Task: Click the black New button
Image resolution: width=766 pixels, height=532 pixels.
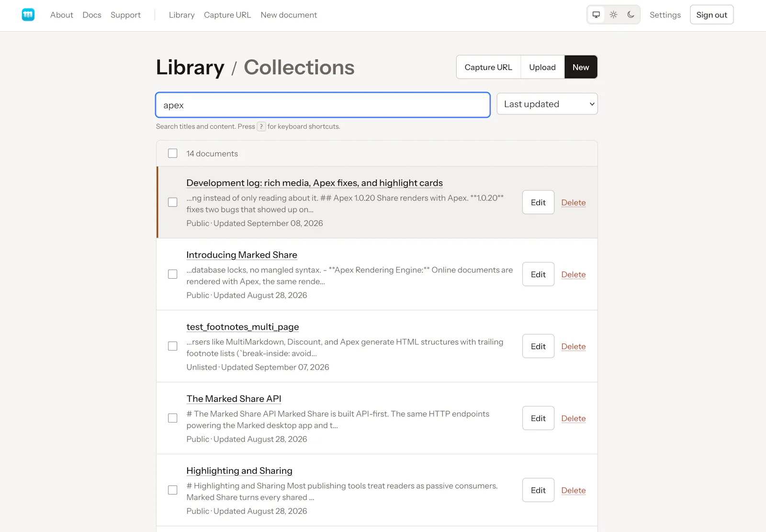Action: (581, 67)
